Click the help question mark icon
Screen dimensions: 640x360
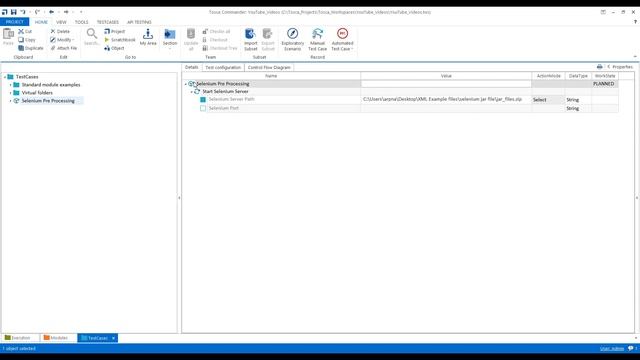tap(635, 22)
